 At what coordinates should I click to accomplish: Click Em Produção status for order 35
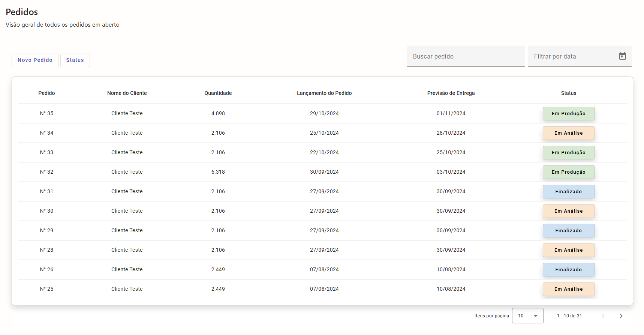point(568,114)
